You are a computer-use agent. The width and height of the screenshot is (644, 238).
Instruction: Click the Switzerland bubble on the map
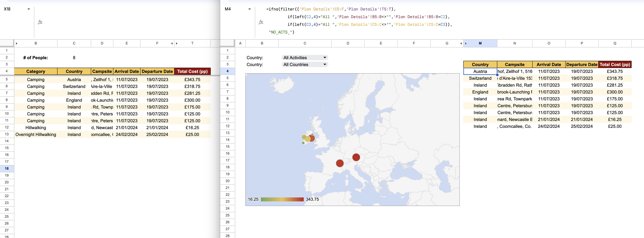tap(339, 163)
